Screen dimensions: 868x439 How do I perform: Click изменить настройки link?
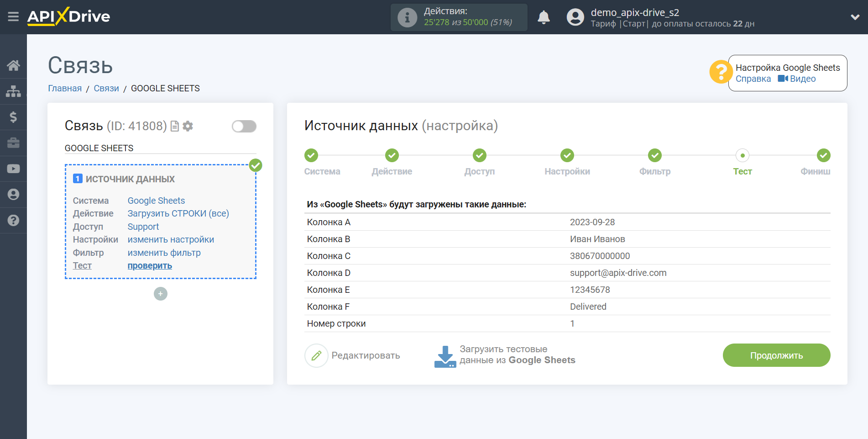pos(171,239)
